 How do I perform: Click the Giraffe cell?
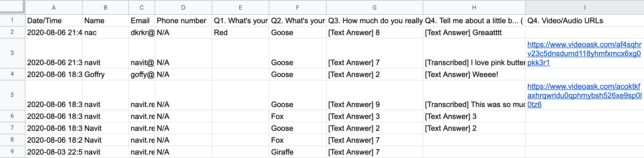click(x=298, y=152)
